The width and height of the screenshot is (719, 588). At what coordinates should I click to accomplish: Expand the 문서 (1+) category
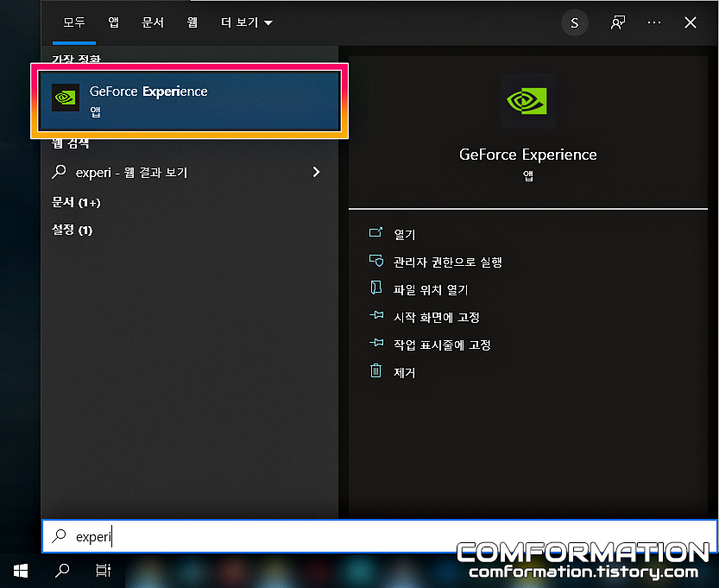pyautogui.click(x=76, y=202)
